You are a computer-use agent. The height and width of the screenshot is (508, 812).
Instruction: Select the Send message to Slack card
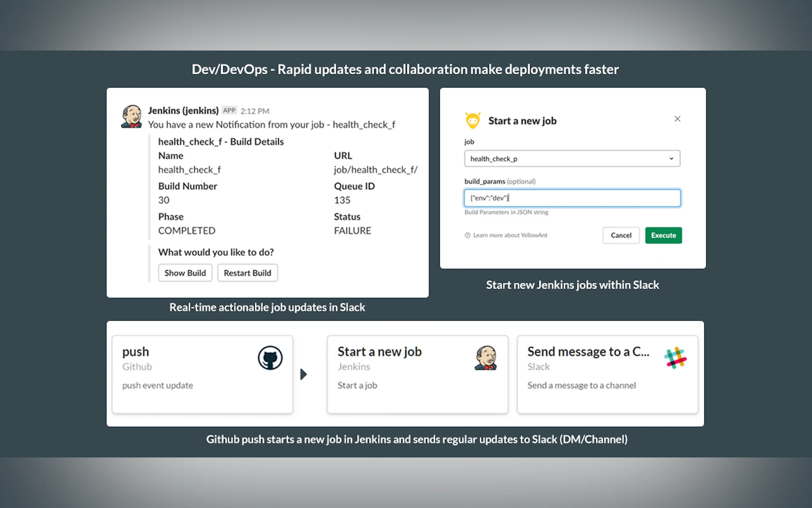(x=607, y=374)
